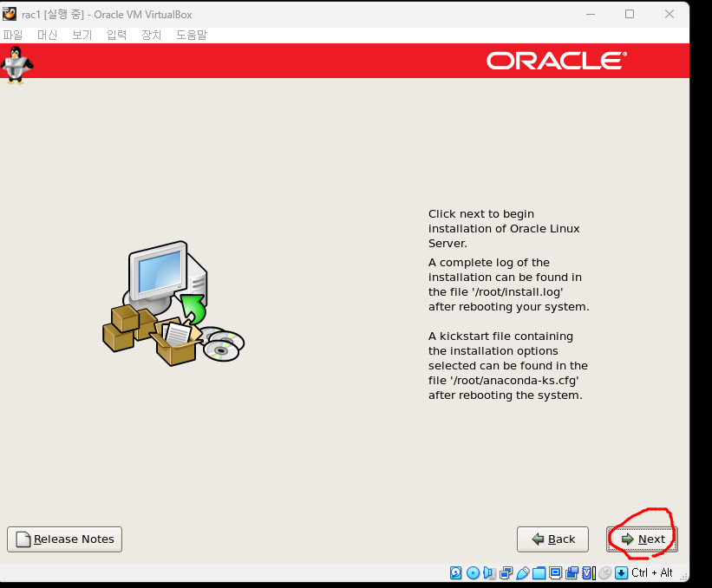Click the optical disc status icon
The height and width of the screenshot is (588, 712).
473,573
